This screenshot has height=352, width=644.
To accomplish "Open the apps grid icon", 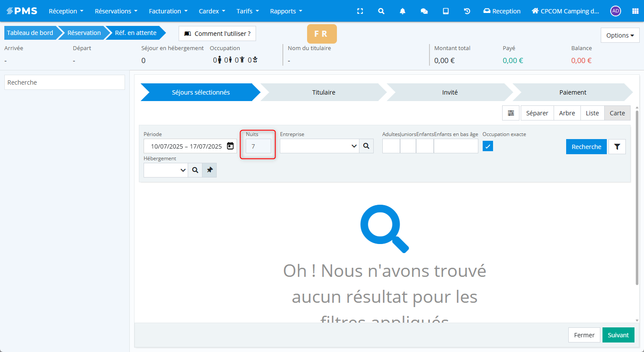I will (x=635, y=11).
